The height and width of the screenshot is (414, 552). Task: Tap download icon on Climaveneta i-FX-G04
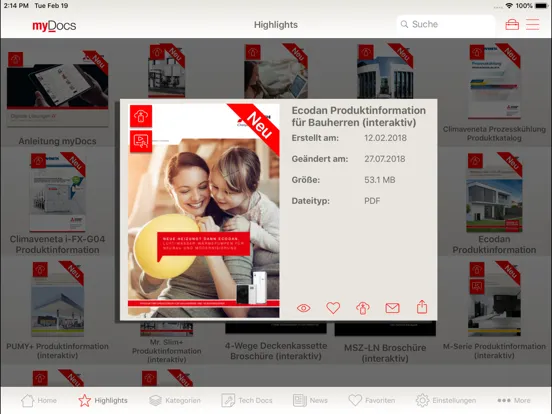coord(38,161)
